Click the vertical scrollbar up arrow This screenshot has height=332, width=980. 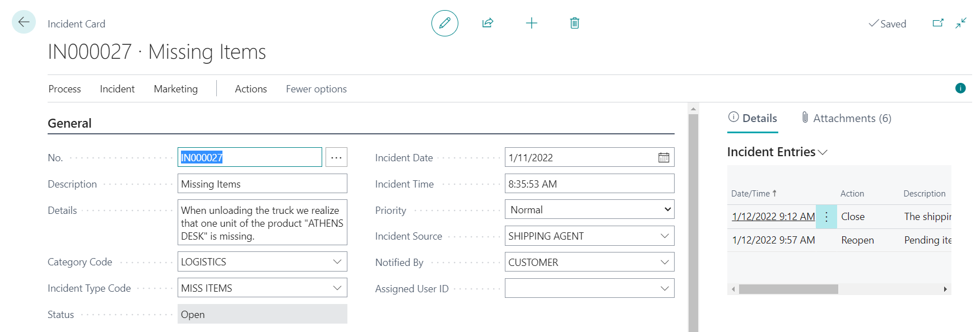point(693,109)
